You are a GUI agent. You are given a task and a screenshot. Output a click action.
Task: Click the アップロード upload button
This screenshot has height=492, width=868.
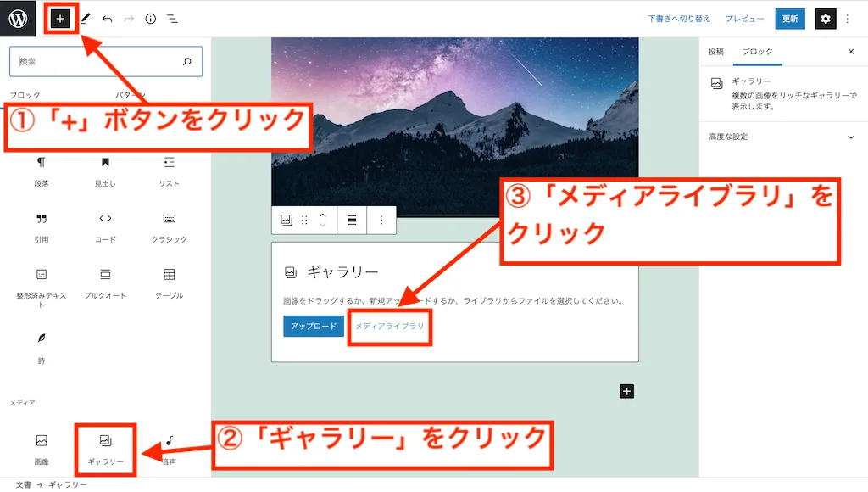[314, 326]
